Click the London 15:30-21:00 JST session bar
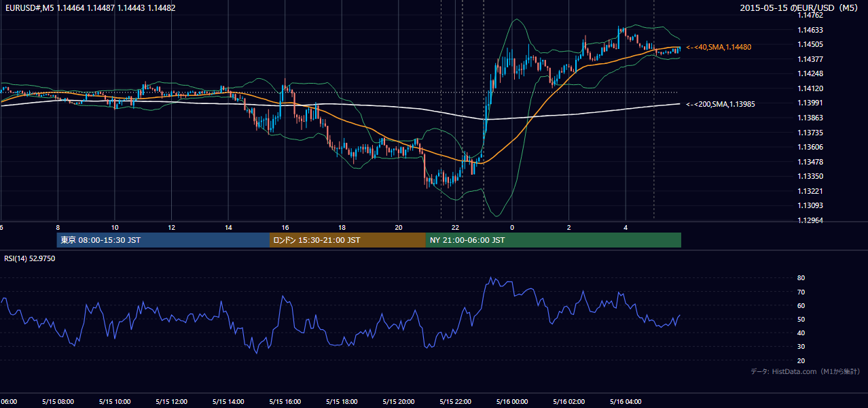 pos(348,240)
